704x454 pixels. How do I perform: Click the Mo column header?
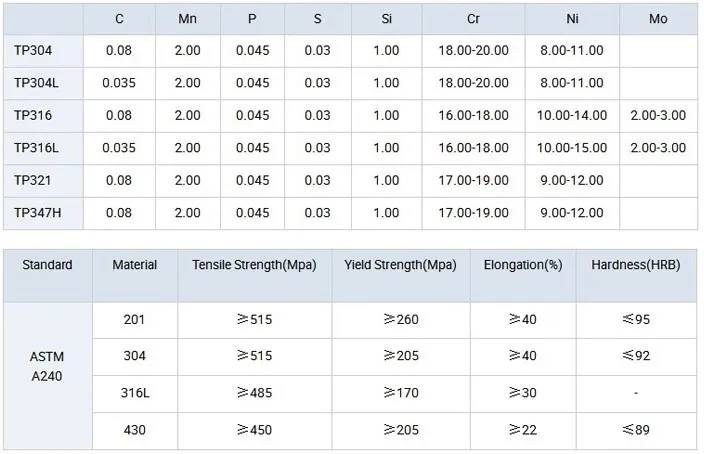(658, 19)
